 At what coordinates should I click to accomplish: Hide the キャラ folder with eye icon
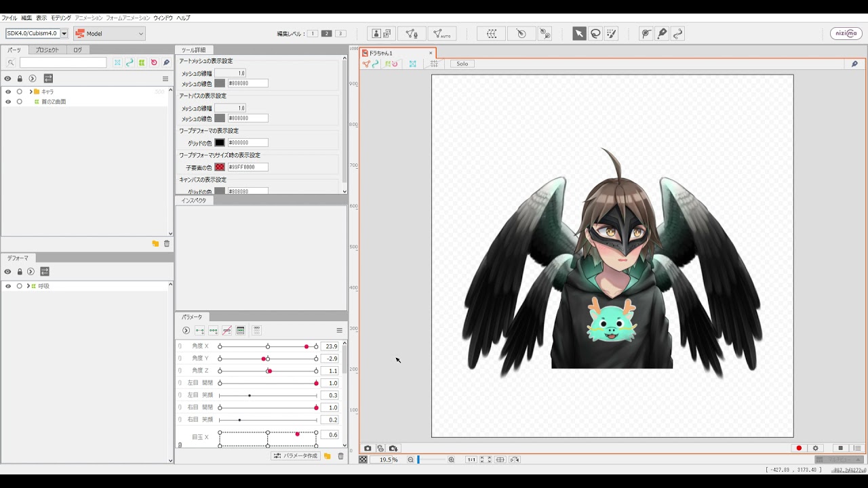click(8, 91)
